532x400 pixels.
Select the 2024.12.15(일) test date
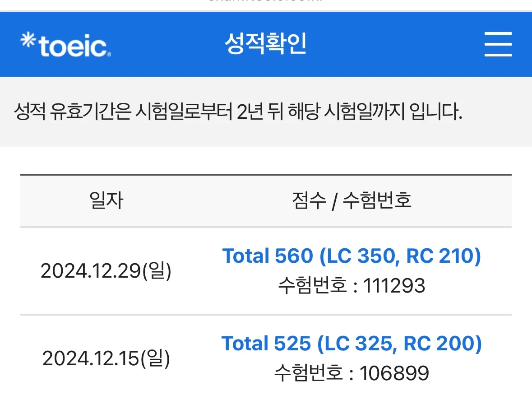[x=106, y=358]
